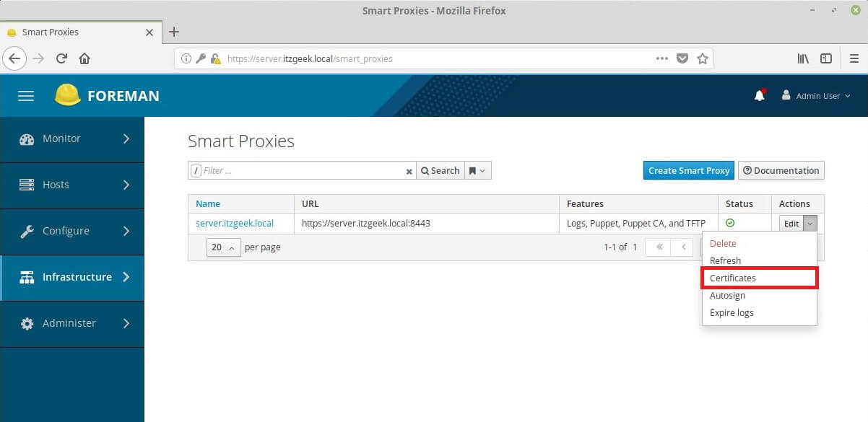868x422 pixels.
Task: Click the Administer gear icon in the sidebar
Action: (27, 324)
